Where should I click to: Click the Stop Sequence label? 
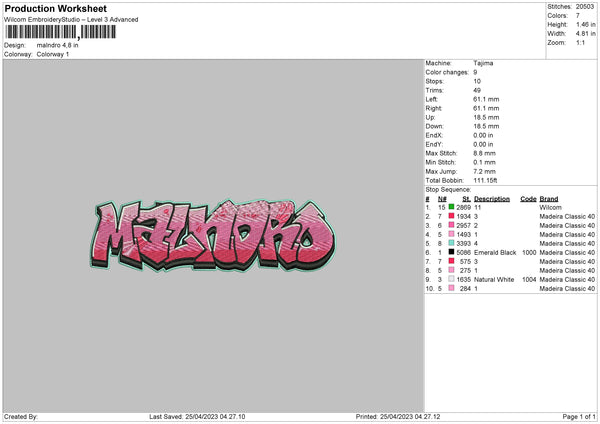[448, 190]
